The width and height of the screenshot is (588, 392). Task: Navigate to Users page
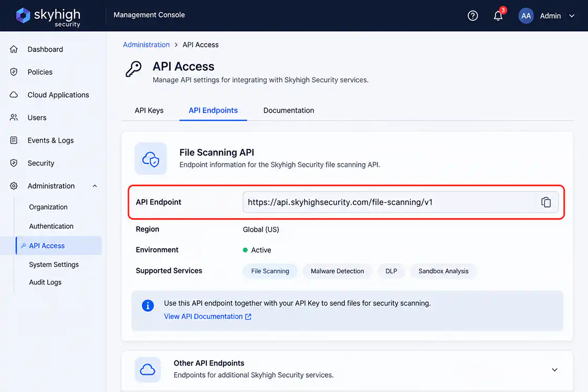(x=37, y=118)
